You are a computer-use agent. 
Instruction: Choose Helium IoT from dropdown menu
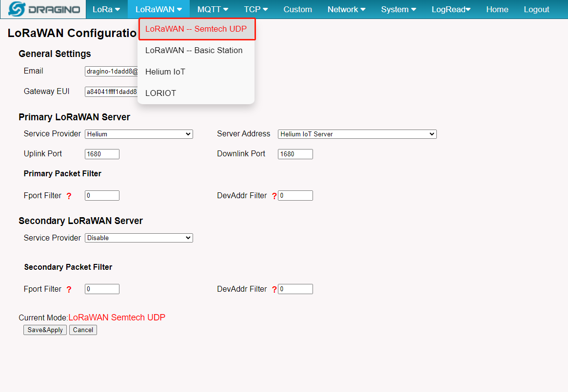[196, 72]
